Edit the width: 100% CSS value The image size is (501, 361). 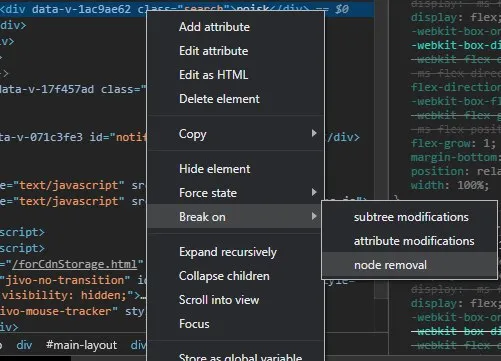coord(471,185)
